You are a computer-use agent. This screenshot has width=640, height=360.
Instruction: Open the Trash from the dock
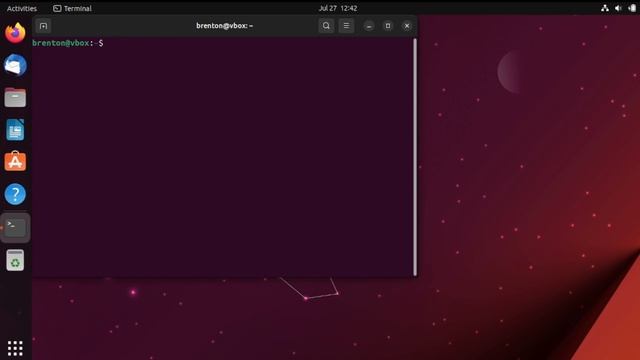tap(15, 260)
